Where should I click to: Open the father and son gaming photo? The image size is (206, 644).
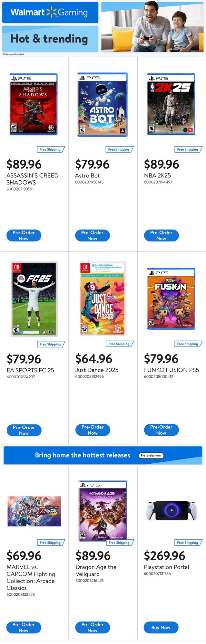point(152,27)
